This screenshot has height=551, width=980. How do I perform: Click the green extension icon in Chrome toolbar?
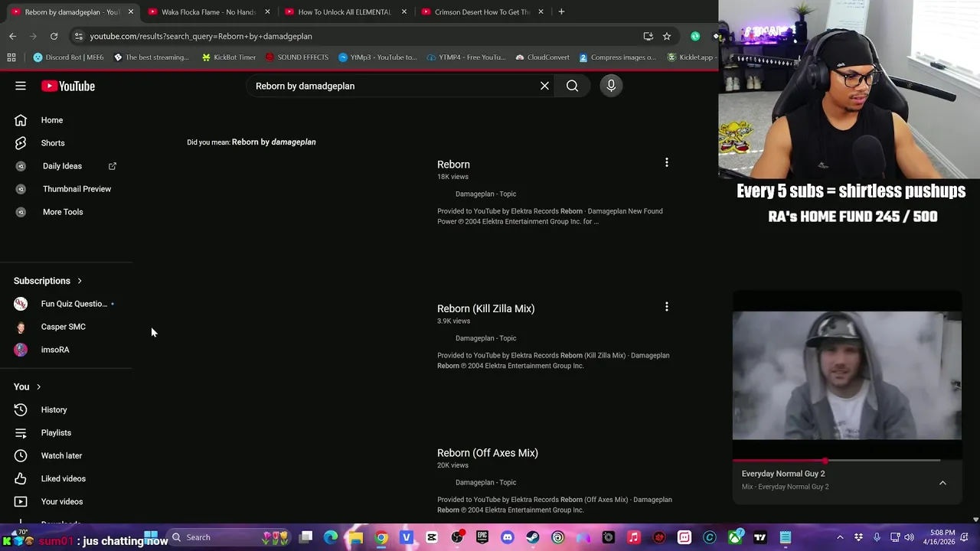[x=695, y=36]
